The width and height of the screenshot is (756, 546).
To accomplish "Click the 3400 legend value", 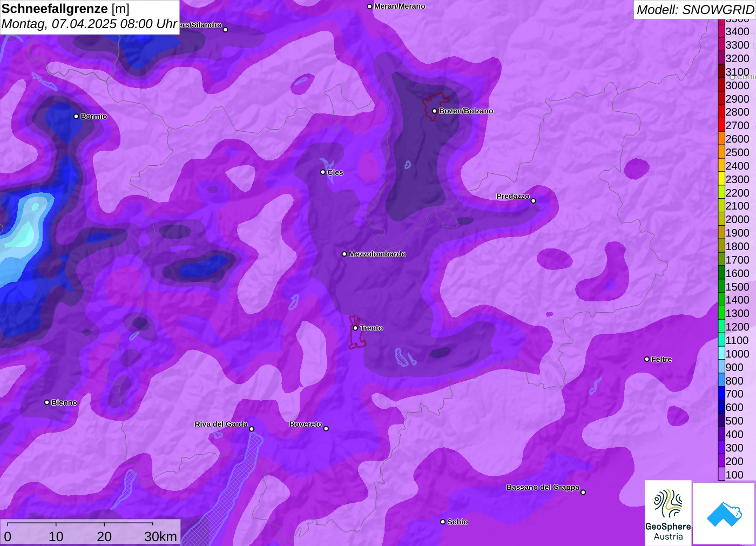I will [x=737, y=31].
